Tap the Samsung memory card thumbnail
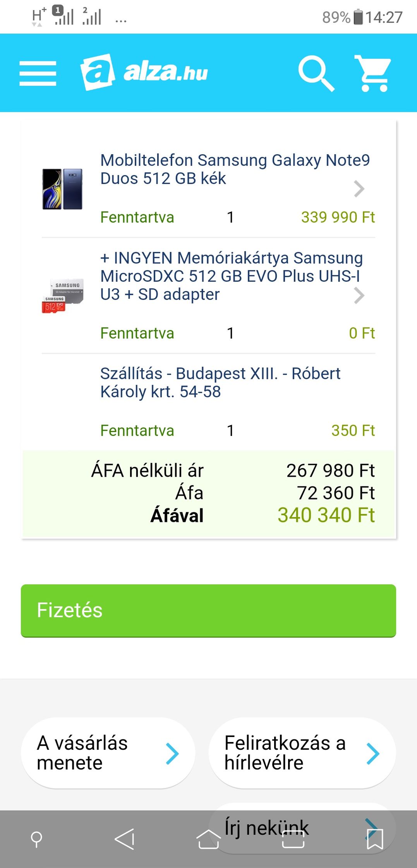This screenshot has width=417, height=868. point(62,295)
